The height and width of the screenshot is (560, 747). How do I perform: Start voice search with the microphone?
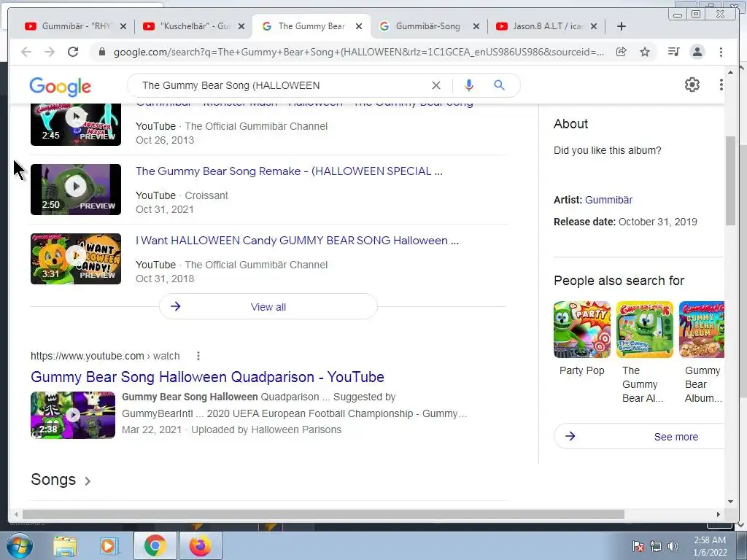pos(469,85)
